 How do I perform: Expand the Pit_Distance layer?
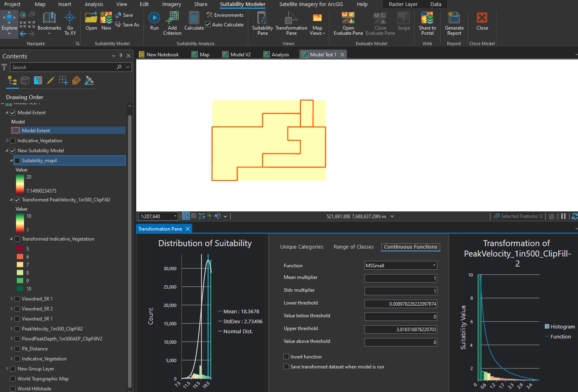click(12, 349)
